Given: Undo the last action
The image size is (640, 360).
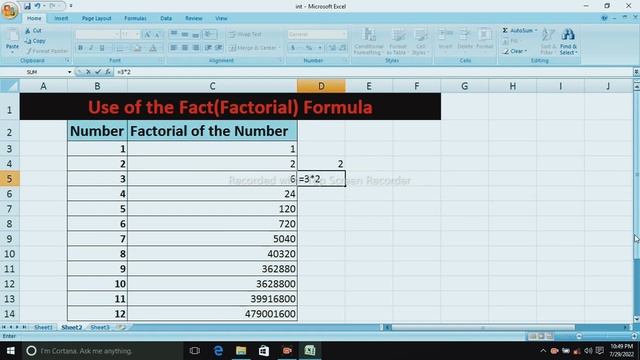Looking at the screenshot, I should 37,6.
